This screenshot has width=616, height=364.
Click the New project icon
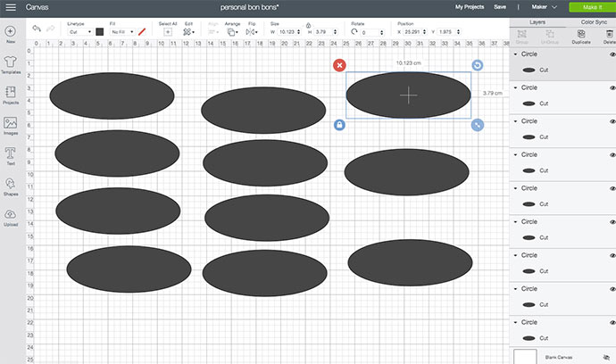coord(10,31)
